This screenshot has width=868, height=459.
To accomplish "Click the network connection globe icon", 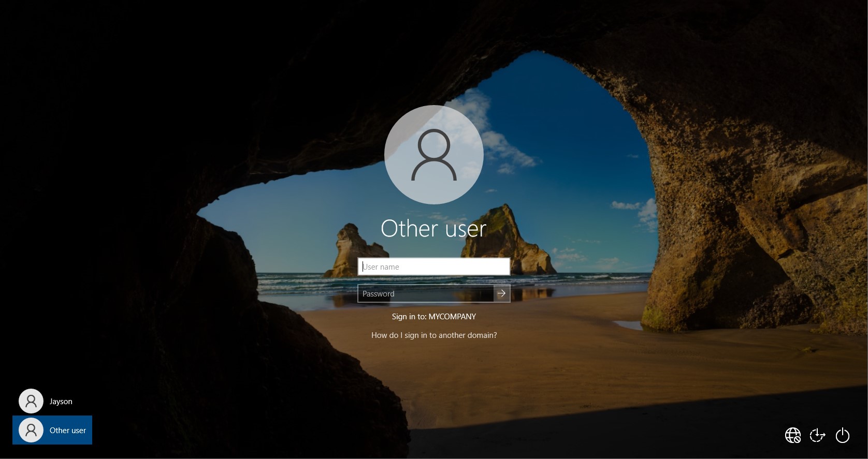I will pyautogui.click(x=792, y=435).
